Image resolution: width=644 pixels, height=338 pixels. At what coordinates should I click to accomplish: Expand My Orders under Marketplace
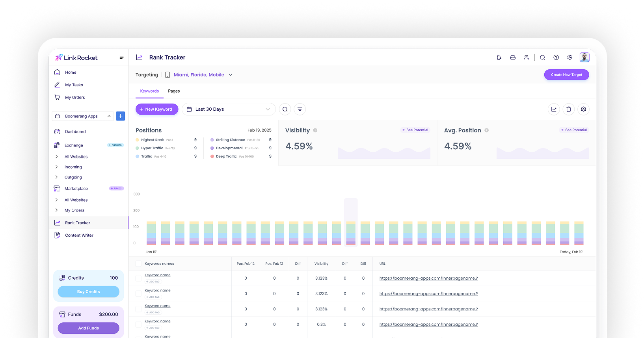coord(56,210)
